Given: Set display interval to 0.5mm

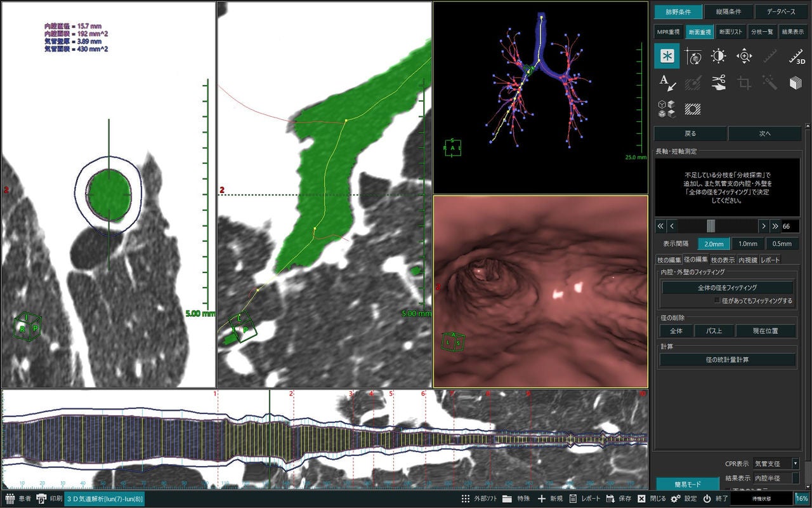Looking at the screenshot, I should pos(782,243).
